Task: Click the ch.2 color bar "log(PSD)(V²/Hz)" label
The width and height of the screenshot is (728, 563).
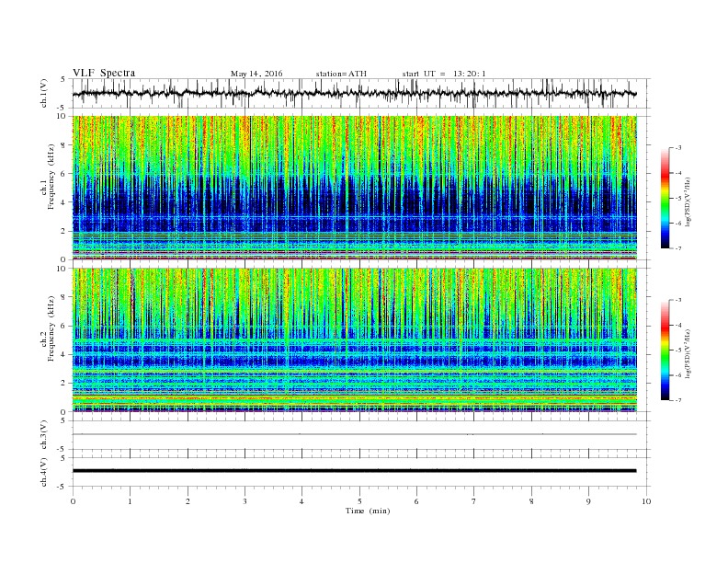Action: (688, 353)
